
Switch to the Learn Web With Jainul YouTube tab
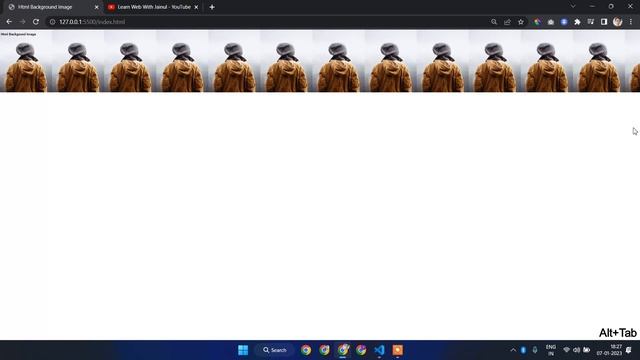click(153, 7)
